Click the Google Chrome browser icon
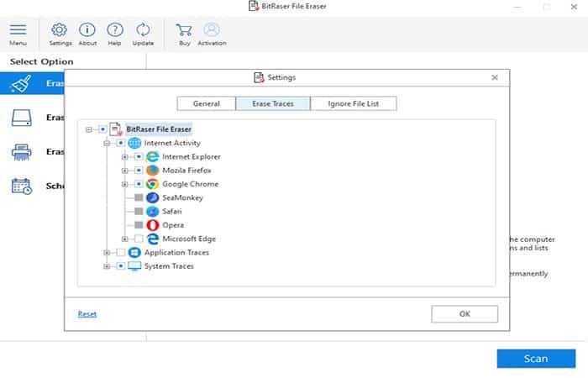Image resolution: width=588 pixels, height=378 pixels. click(152, 184)
